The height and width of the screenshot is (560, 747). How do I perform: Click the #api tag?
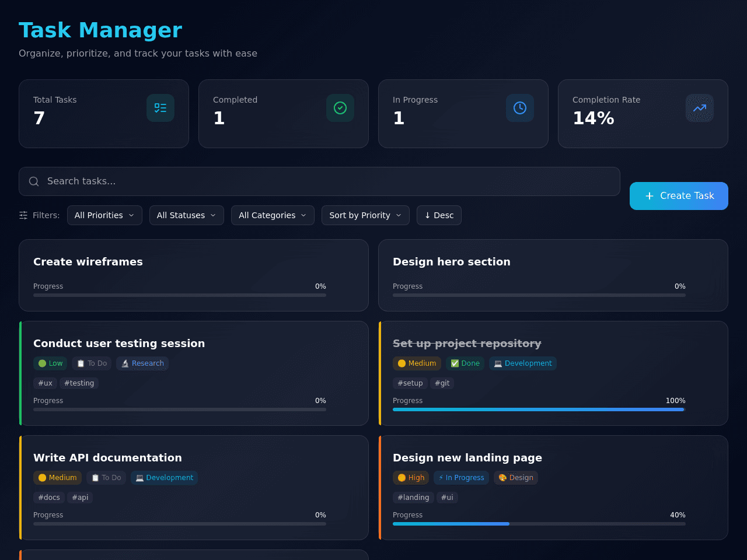click(x=80, y=498)
